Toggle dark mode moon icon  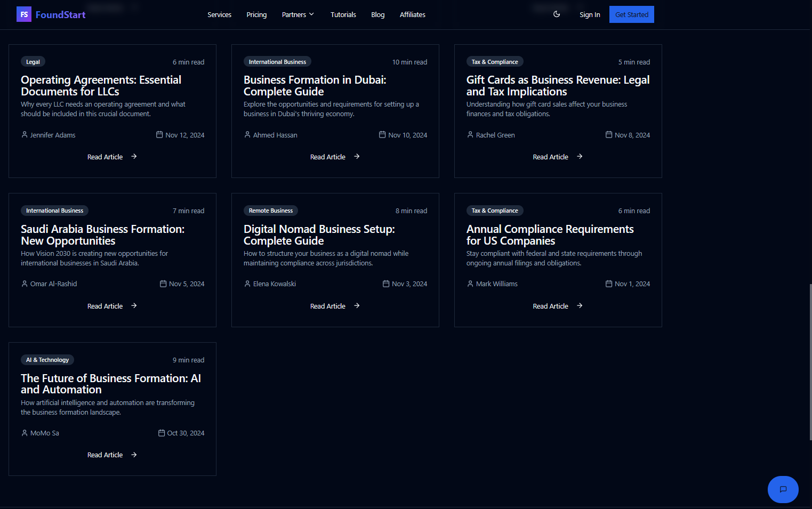pos(557,14)
